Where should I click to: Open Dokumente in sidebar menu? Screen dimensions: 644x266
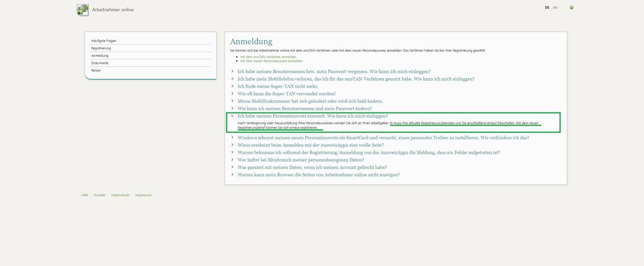[100, 63]
